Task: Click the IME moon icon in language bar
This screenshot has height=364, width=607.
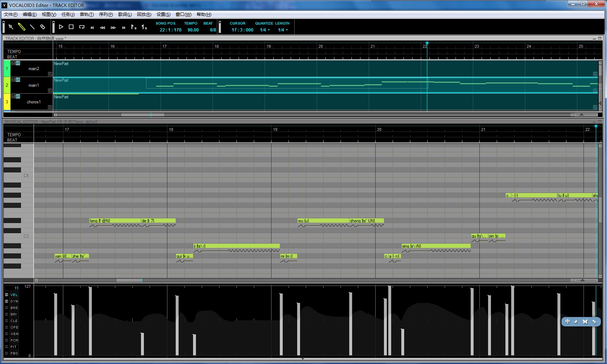Action: [x=576, y=321]
